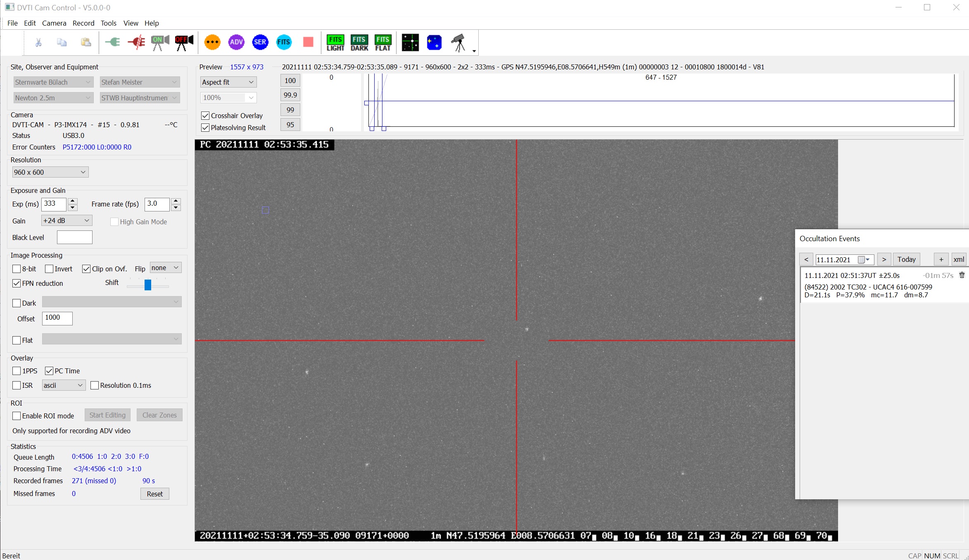The image size is (969, 560).
Task: Click the red disconnect plug icon
Action: (136, 42)
